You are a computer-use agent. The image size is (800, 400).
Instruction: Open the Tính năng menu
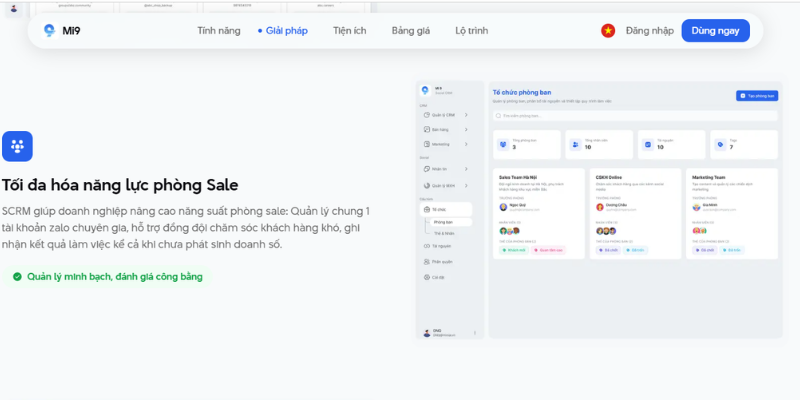pyautogui.click(x=219, y=31)
